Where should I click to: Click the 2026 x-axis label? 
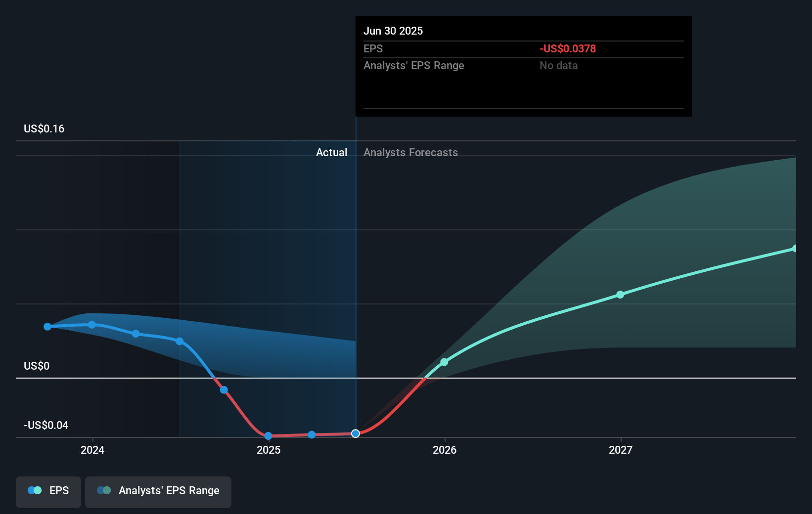click(x=445, y=450)
